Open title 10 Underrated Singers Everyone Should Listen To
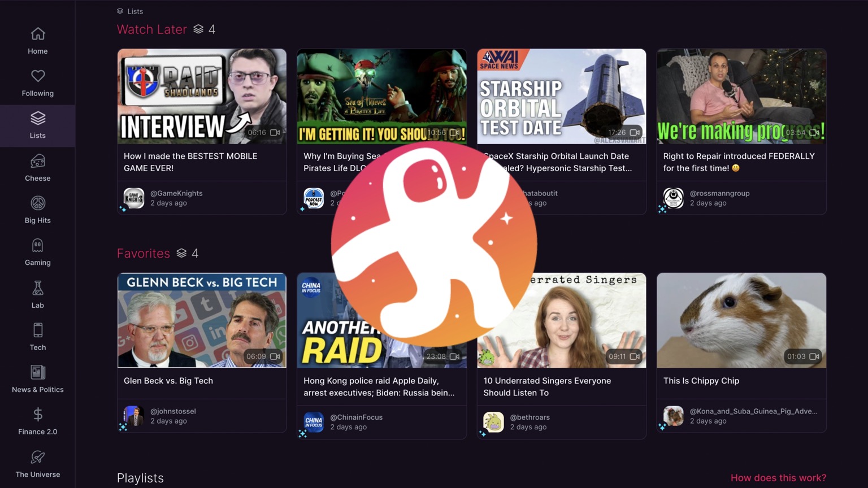Image resolution: width=868 pixels, height=488 pixels. click(547, 387)
